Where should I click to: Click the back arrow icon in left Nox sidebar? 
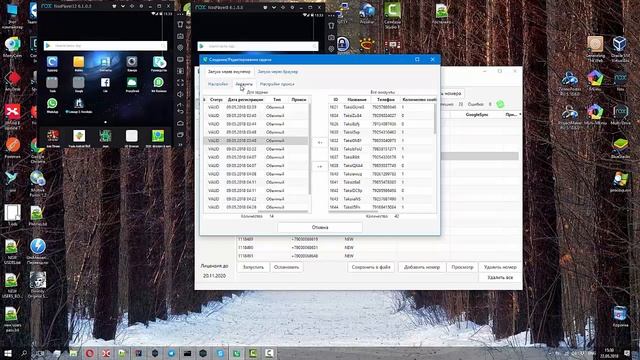[180, 111]
